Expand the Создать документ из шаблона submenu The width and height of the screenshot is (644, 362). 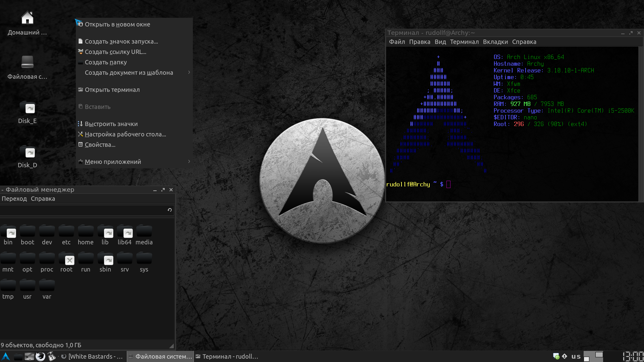(134, 72)
